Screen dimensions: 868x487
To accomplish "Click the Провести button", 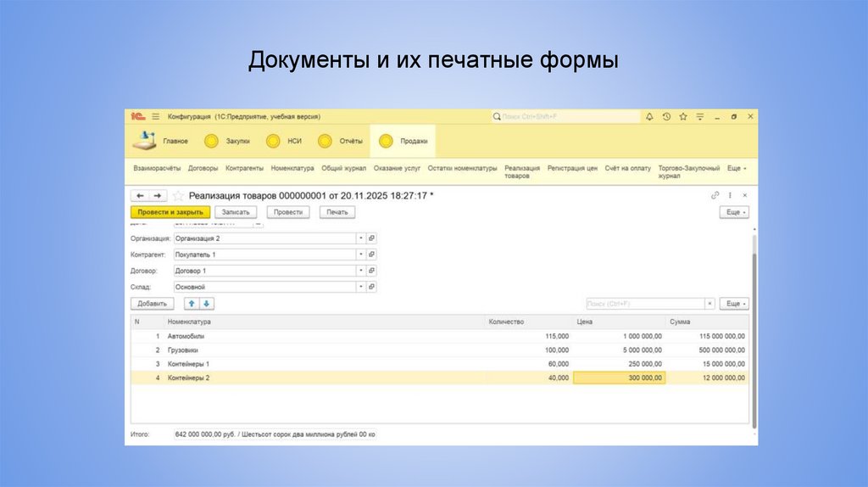I will [288, 212].
